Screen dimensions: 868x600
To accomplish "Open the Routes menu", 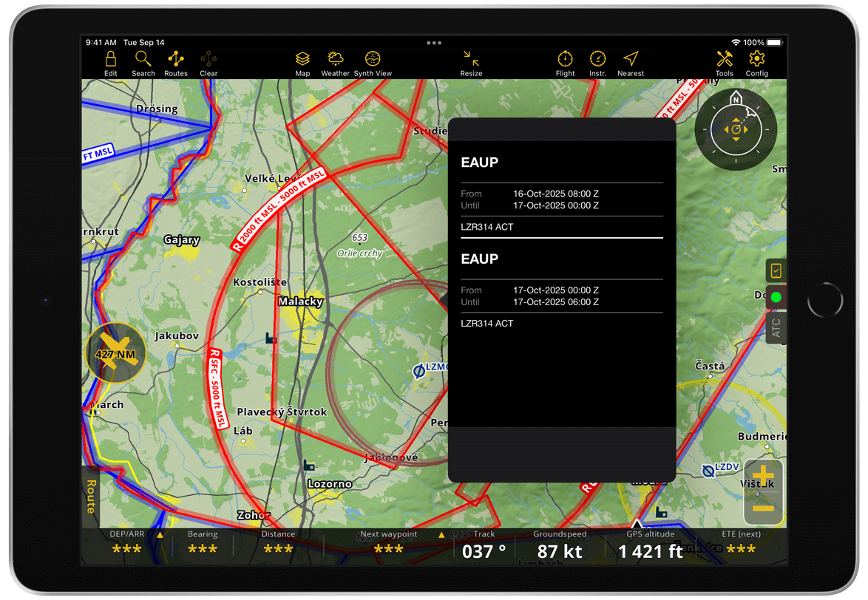I will click(x=176, y=64).
